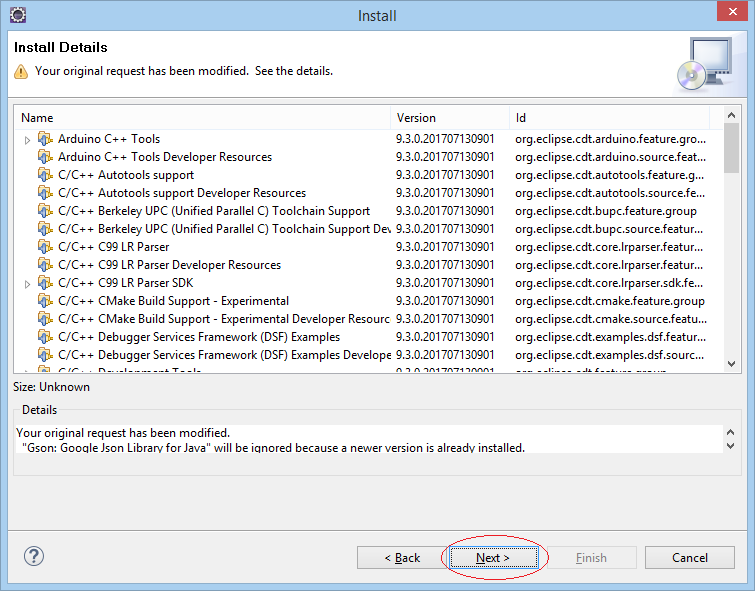Sort list by the Id column header
755x591 pixels.
[610, 118]
